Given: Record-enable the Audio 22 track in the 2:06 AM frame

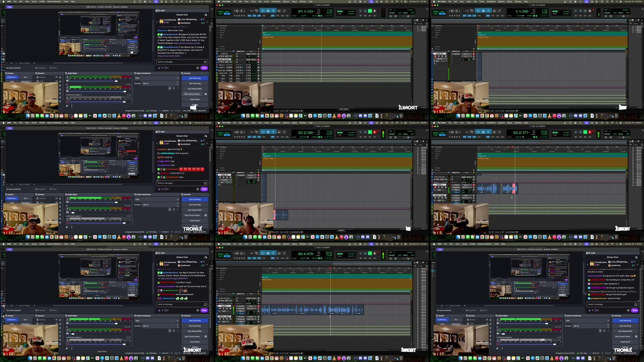Looking at the screenshot, I should (x=220, y=177).
